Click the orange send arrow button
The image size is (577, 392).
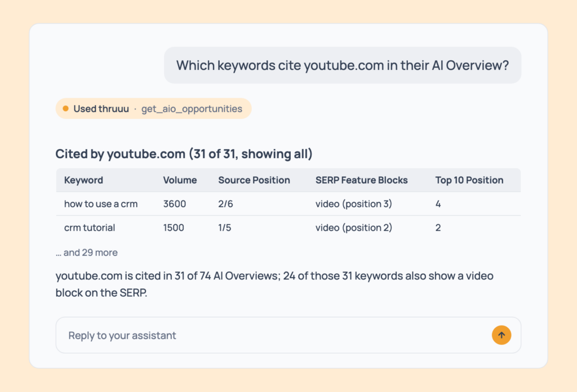pyautogui.click(x=501, y=335)
